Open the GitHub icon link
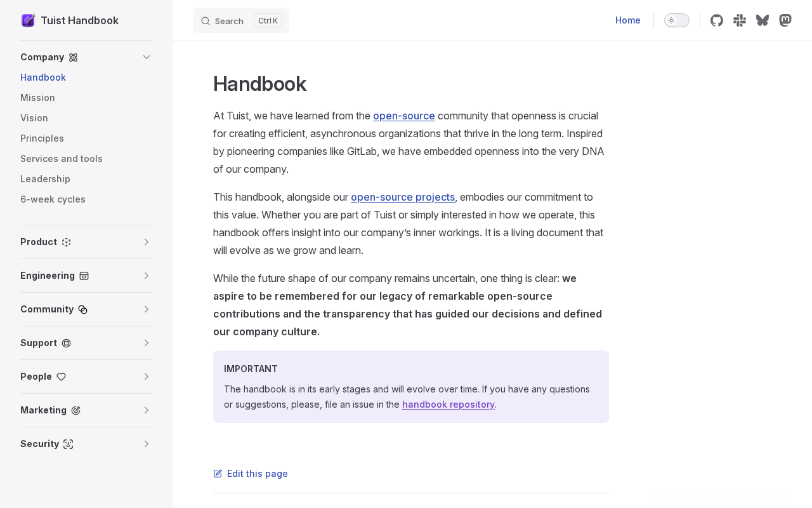Screen dimensions: 812x508 717,20
